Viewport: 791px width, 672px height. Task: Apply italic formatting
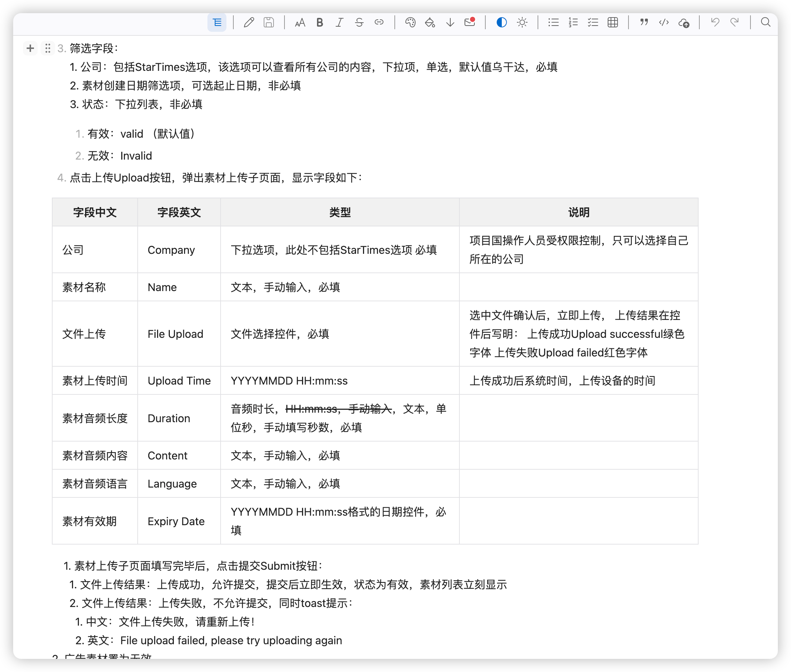coord(339,23)
